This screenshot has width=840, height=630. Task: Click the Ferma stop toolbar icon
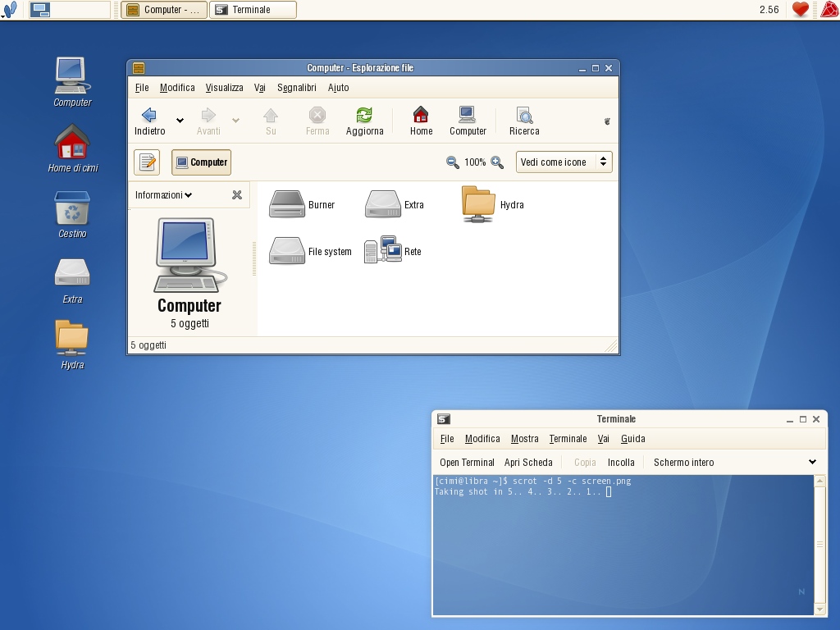(x=317, y=121)
